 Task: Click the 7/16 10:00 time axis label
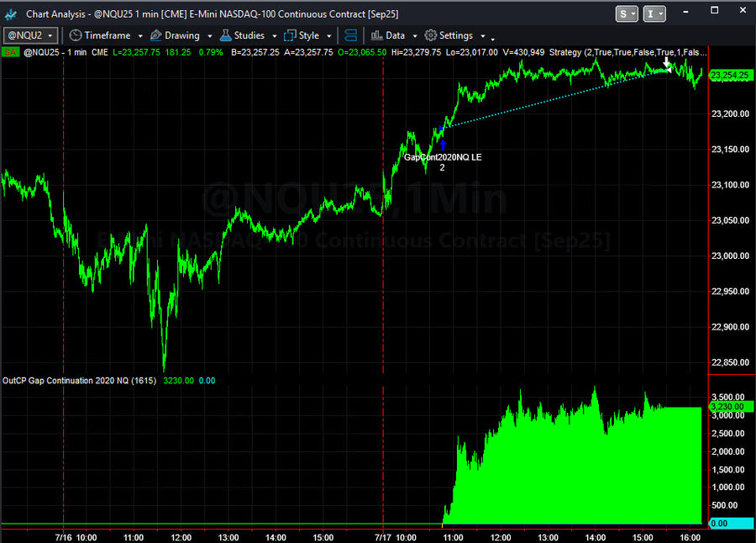click(76, 538)
